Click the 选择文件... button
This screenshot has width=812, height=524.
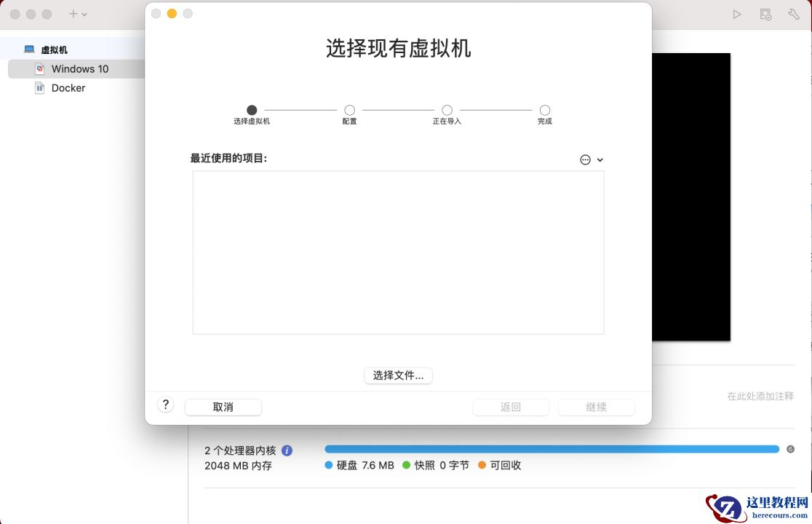click(x=398, y=376)
